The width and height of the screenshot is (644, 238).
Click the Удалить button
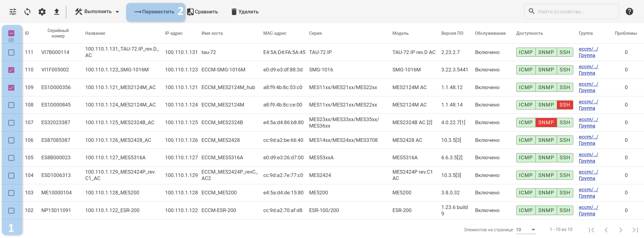245,12
